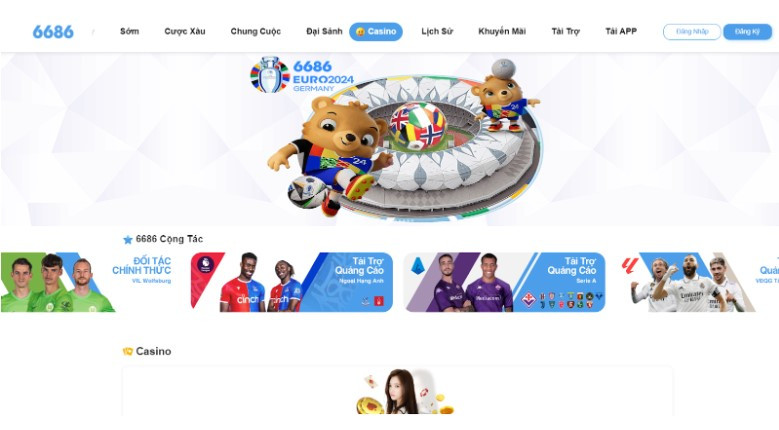This screenshot has width=779, height=430.
Task: Click the Đăng Nhập login button
Action: (x=692, y=32)
